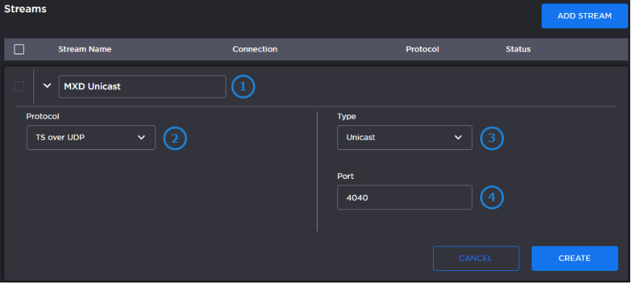Click the Streams section heading
Image resolution: width=644 pixels, height=297 pixels.
click(x=26, y=10)
